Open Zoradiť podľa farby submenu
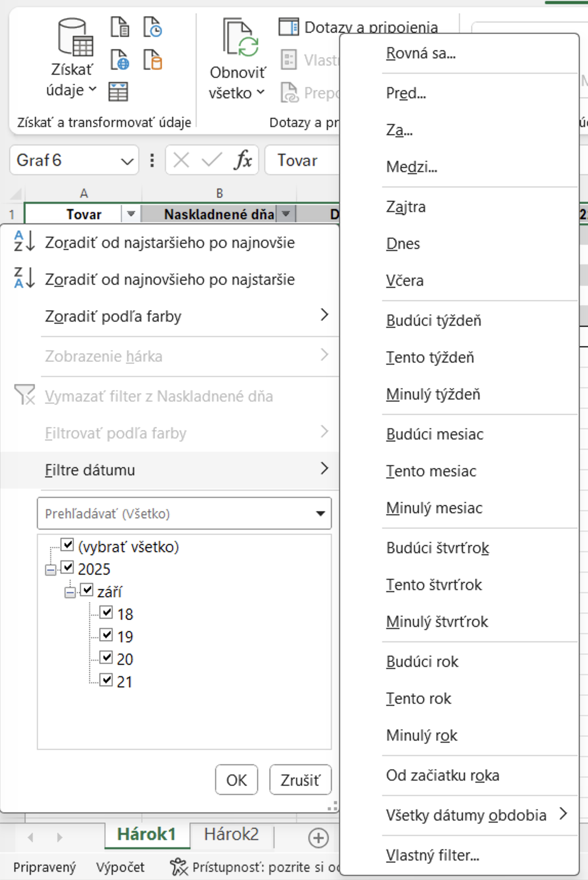Viewport: 588px width, 880px height. click(x=170, y=316)
